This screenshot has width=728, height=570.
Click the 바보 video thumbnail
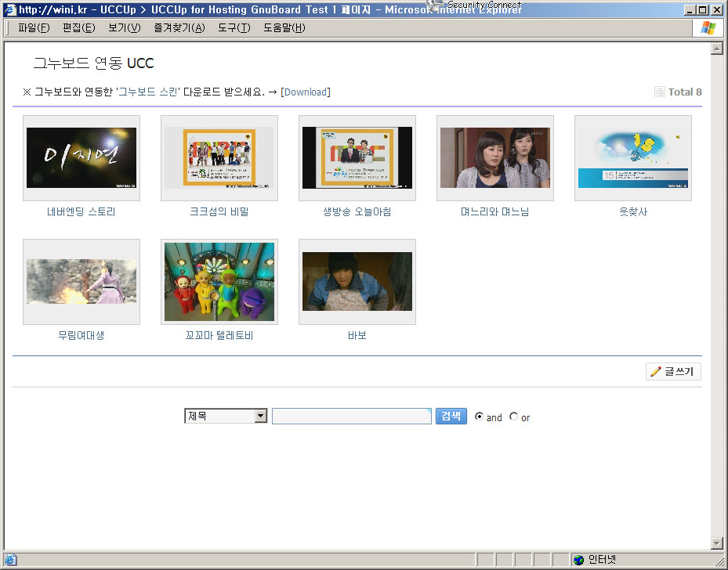(357, 282)
